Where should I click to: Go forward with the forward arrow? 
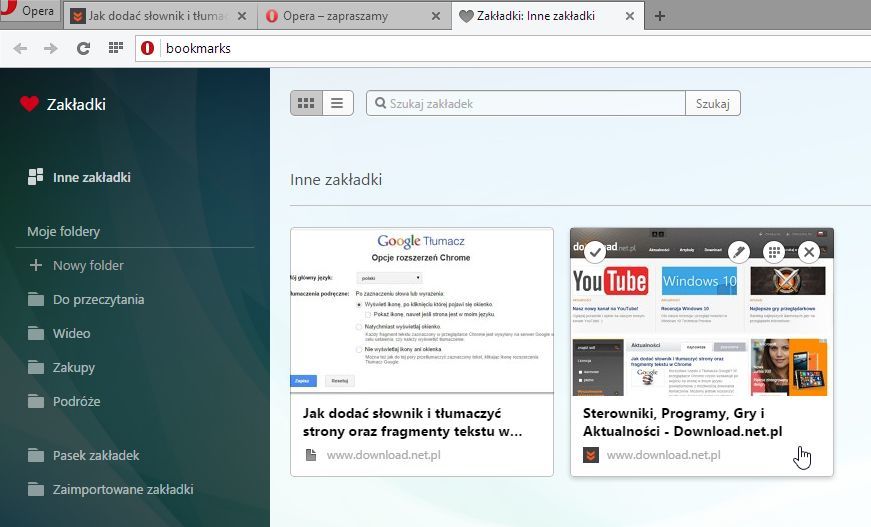[51, 48]
